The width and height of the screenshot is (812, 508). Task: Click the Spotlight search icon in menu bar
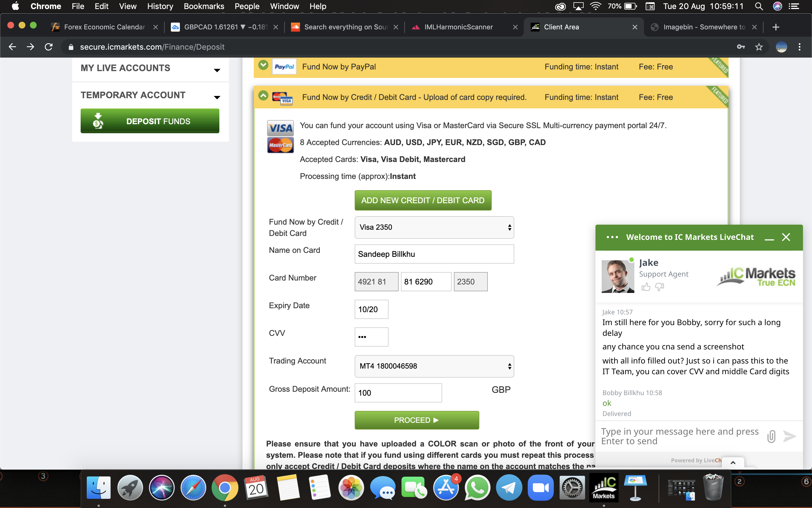759,6
